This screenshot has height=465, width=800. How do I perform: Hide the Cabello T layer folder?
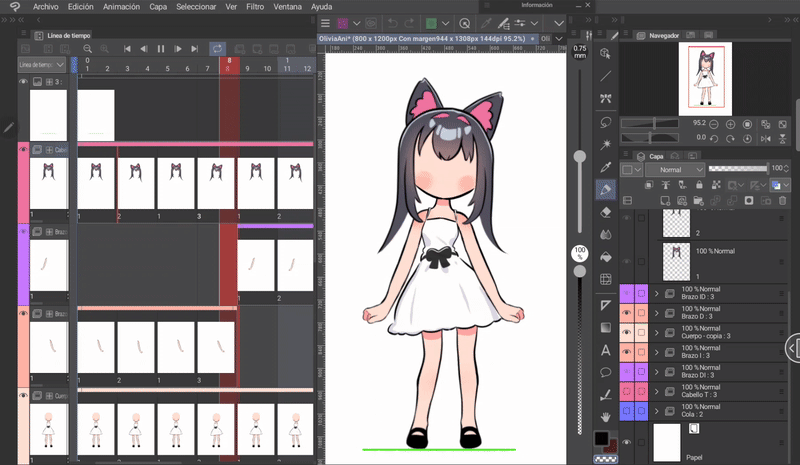click(x=627, y=391)
